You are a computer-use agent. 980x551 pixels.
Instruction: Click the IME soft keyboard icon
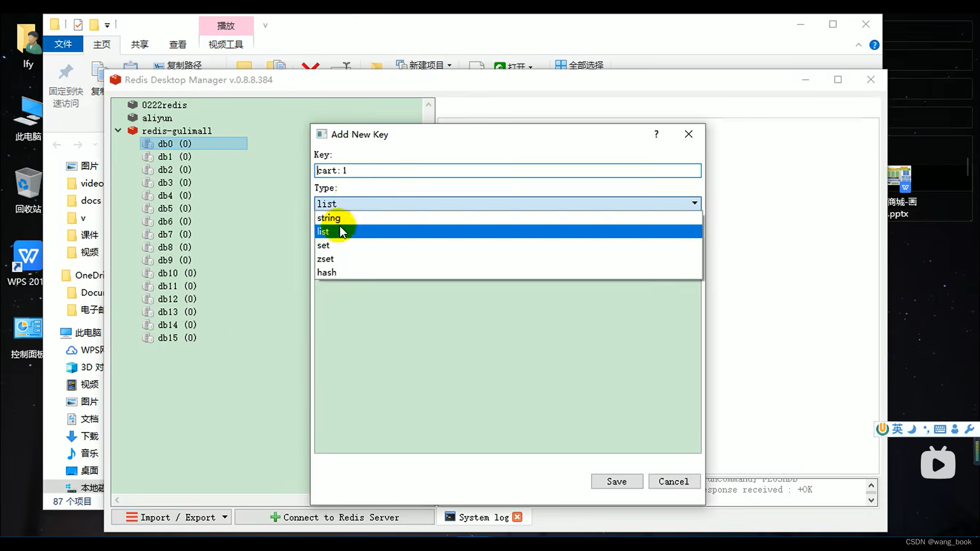[940, 430]
